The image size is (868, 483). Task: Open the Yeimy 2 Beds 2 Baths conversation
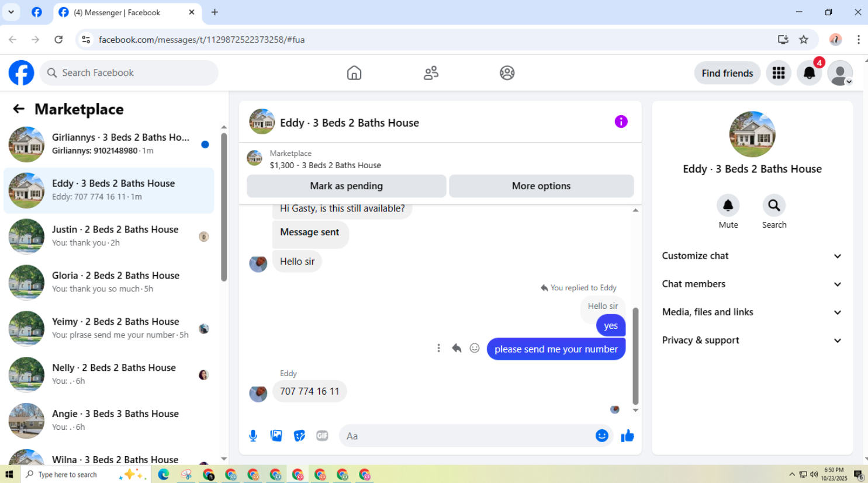coord(109,329)
